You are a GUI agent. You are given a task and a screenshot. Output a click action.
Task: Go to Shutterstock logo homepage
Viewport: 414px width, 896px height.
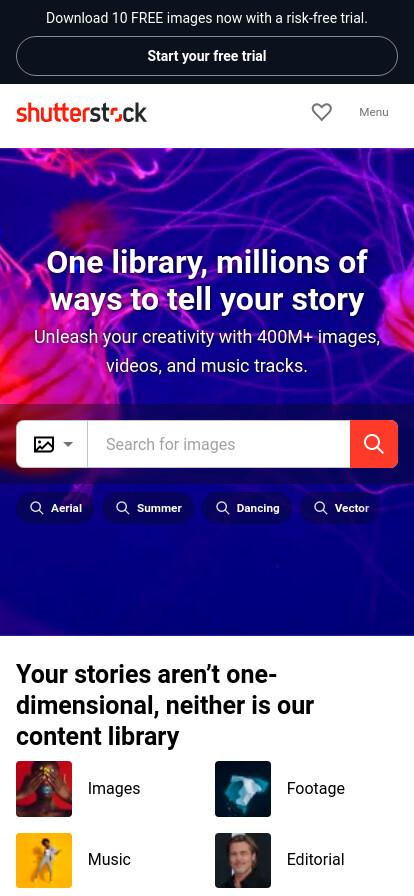tap(81, 113)
